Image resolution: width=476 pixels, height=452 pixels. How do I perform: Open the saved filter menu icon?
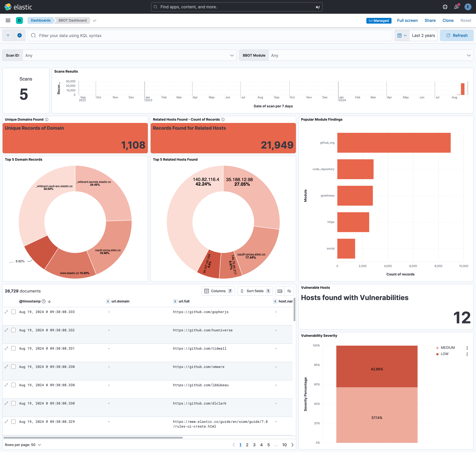(x=8, y=35)
